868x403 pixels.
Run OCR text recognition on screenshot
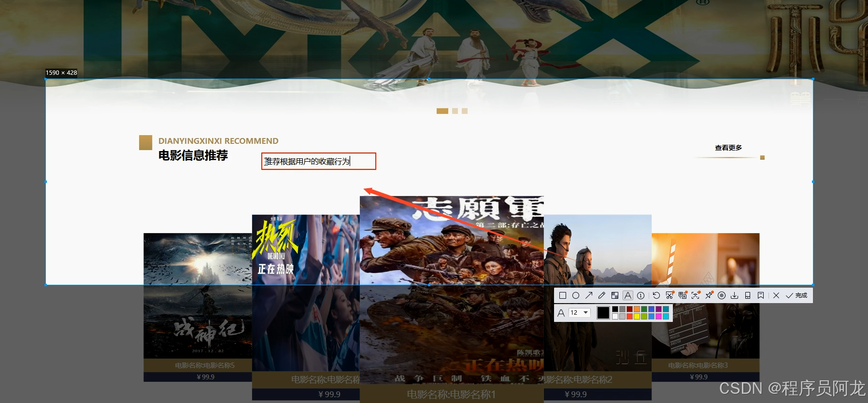(696, 295)
